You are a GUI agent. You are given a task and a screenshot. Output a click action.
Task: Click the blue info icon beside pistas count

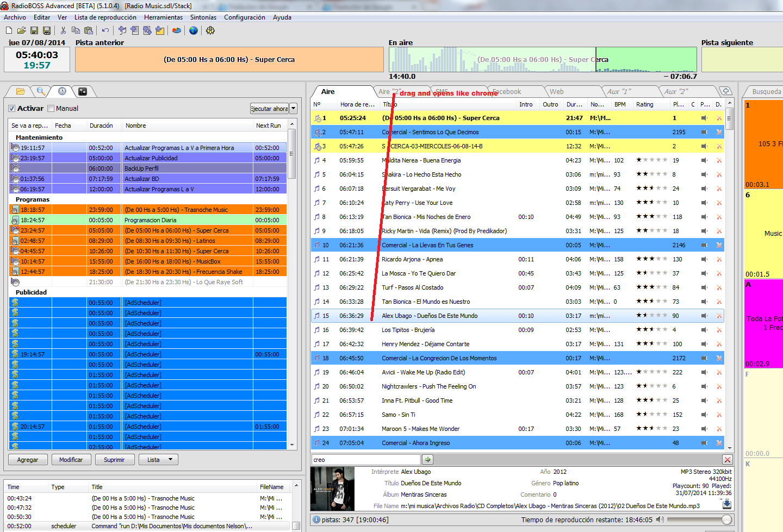(x=316, y=520)
